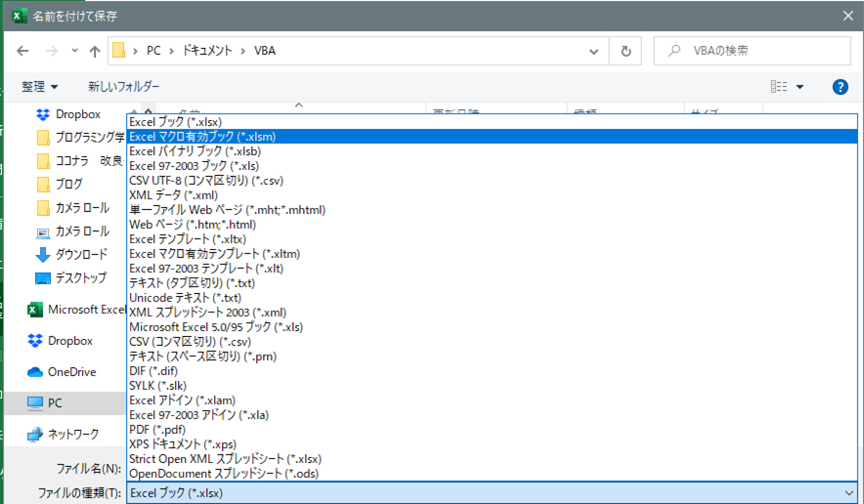Screen dimensions: 864x504
Task: Choose Excel マクロ有効テンプレート (*.xltm)
Action: click(x=492, y=254)
